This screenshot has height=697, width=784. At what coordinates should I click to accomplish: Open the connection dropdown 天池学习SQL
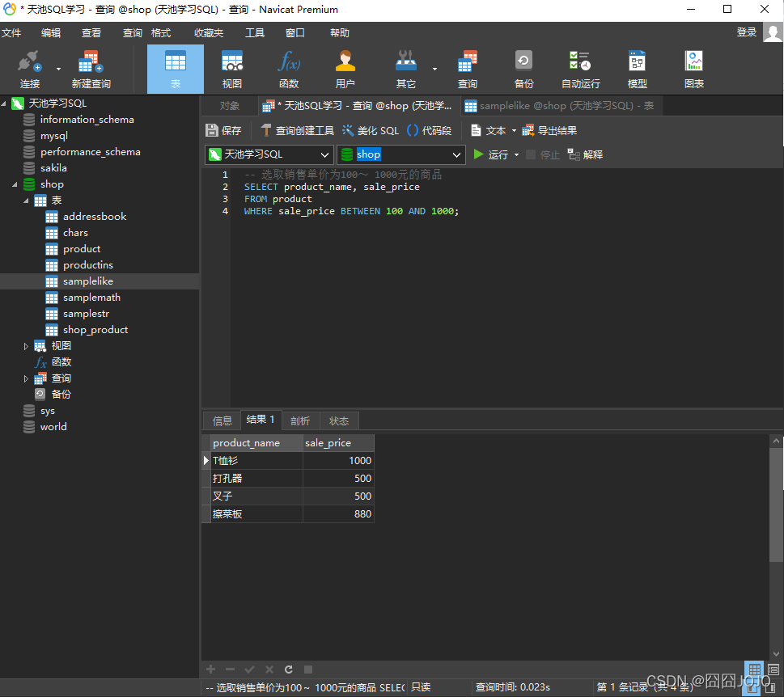pyautogui.click(x=269, y=154)
